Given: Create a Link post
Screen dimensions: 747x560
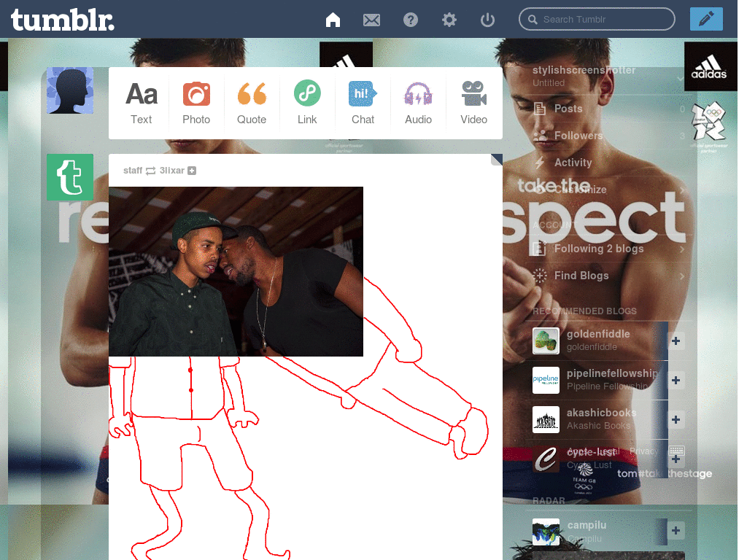Looking at the screenshot, I should 307,102.
